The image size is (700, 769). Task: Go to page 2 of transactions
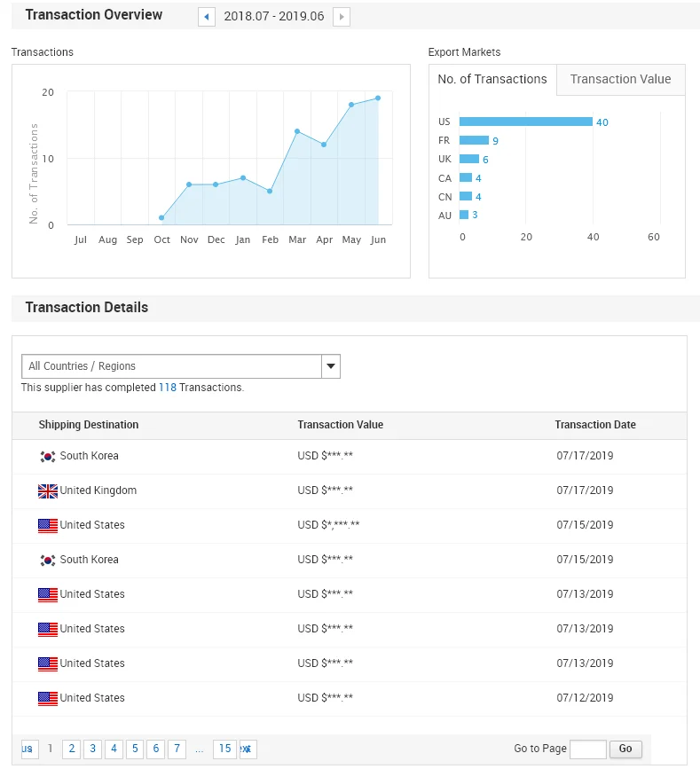72,749
